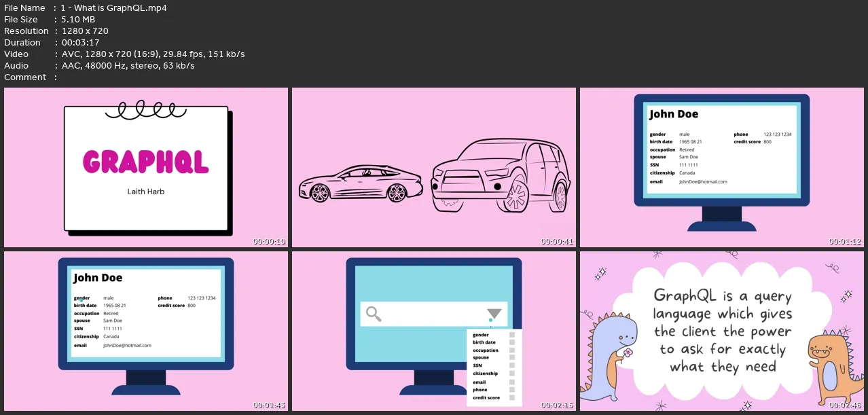Screen dimensions: 868x415
Task: Tick the birth date checkbox
Action: pos(512,342)
